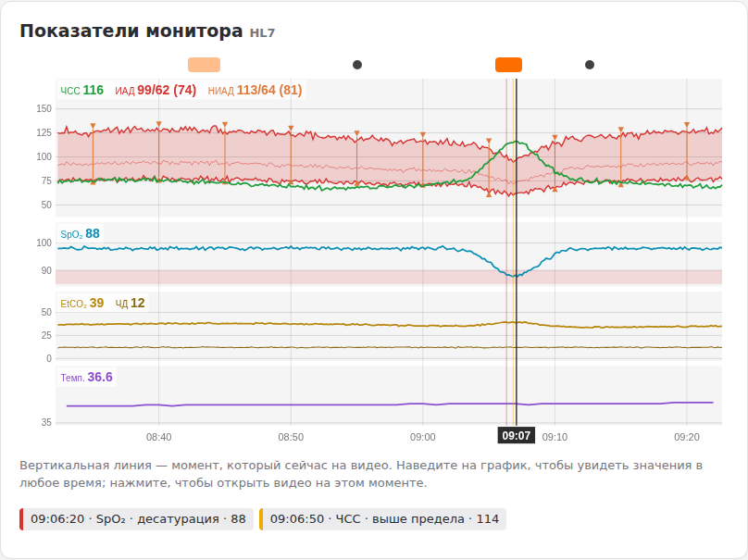The image size is (748, 560).
Task: Click the 08:50 time axis label
Action: (291, 437)
